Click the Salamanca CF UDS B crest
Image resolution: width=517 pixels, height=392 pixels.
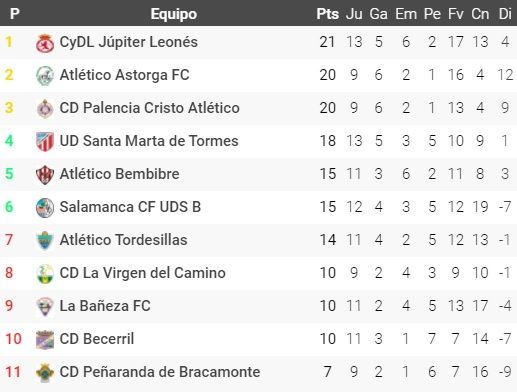pos(45,208)
